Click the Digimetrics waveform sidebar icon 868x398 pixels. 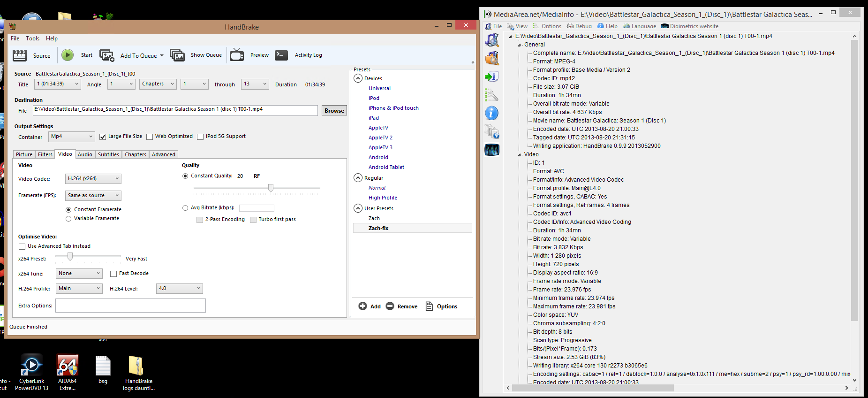(x=491, y=150)
